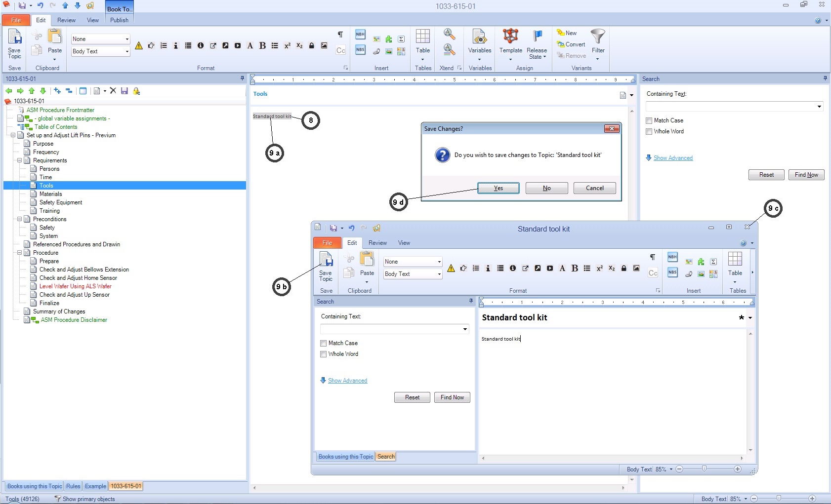
Task: Click the padlock icon in main Format group
Action: [x=312, y=46]
